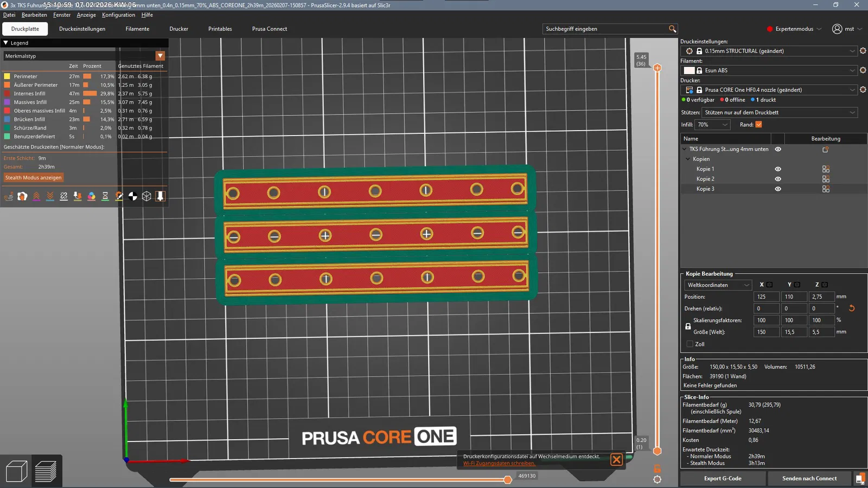Click instance settings icon for Kopie 2
The height and width of the screenshot is (488, 868).
(826, 179)
